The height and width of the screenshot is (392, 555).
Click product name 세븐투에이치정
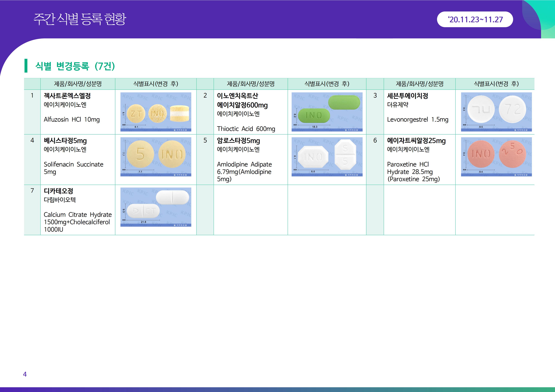pos(407,96)
